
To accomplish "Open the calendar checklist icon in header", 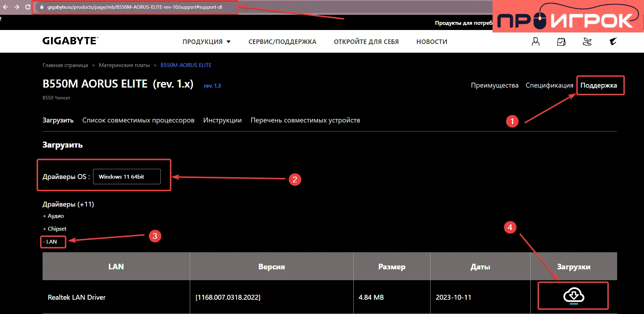I will click(561, 42).
